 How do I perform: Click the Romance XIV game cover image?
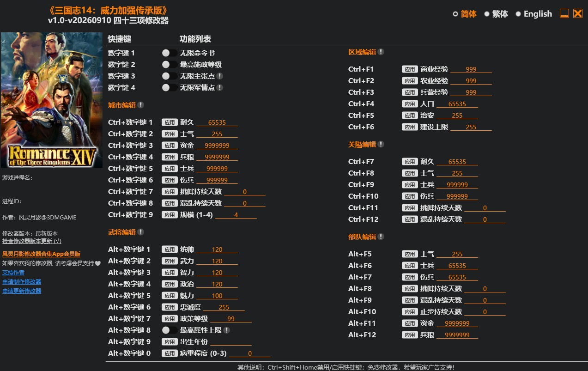tap(52, 100)
